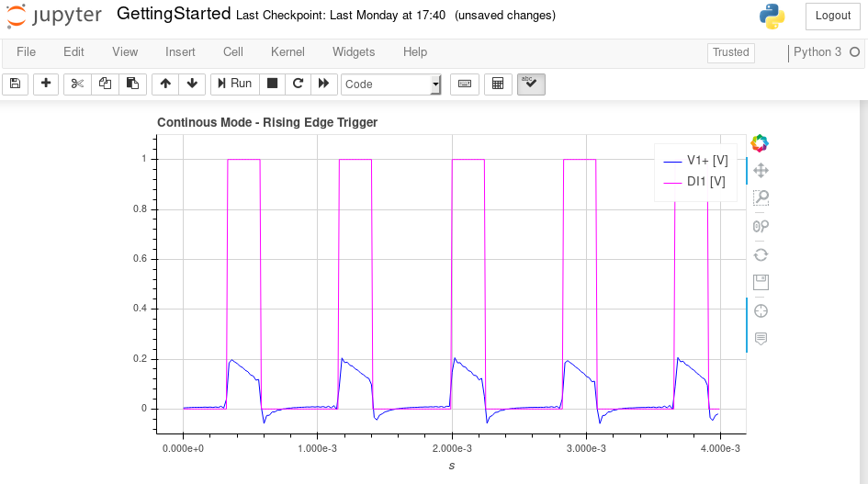The height and width of the screenshot is (484, 868).
Task: Run the selected cell
Action: [x=235, y=84]
